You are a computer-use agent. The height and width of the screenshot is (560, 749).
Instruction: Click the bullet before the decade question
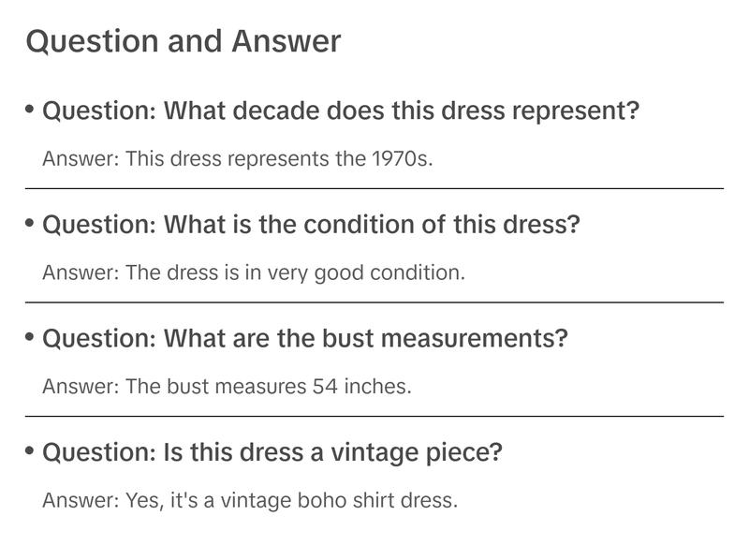[30, 110]
